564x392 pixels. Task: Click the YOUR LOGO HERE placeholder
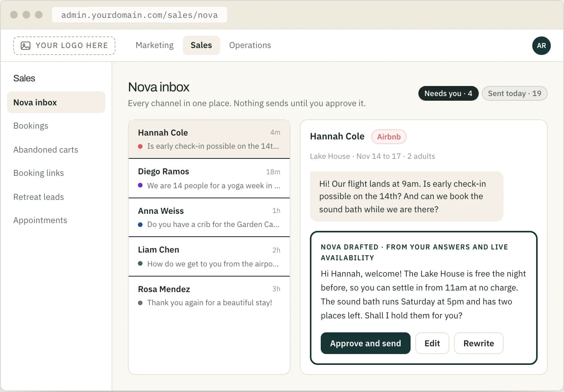pos(64,46)
